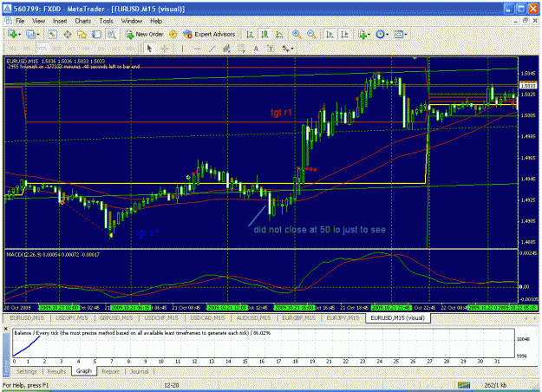The image size is (542, 392).
Task: Open the Window menu
Action: [x=131, y=21]
